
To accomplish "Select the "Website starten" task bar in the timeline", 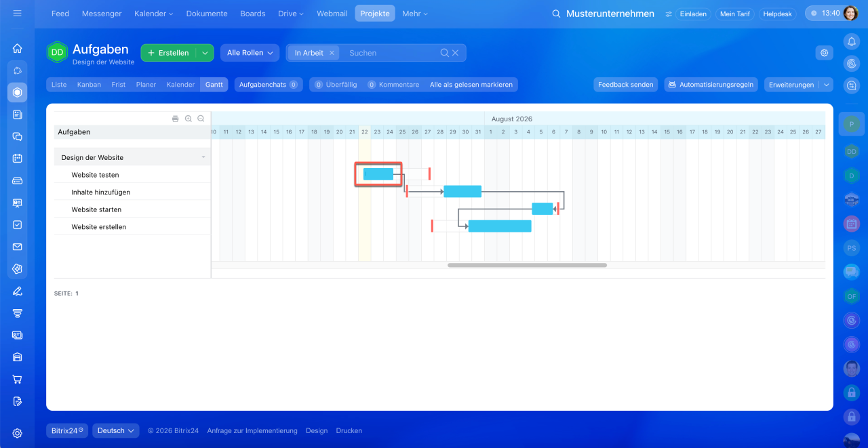I will 542,209.
